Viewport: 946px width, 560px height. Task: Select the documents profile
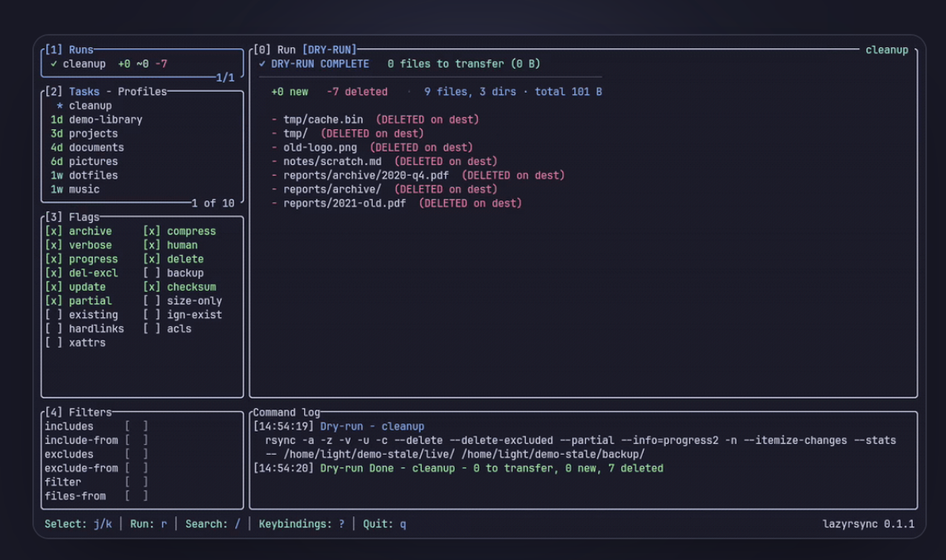click(x=142, y=147)
